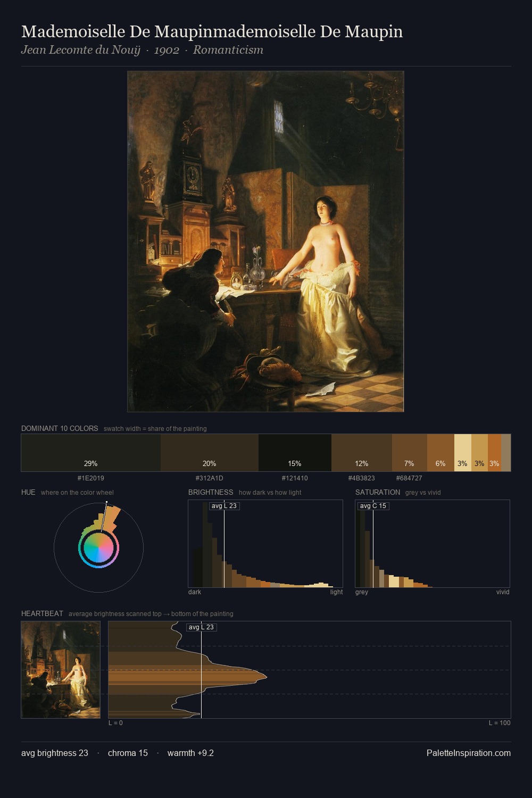
Task: Click the HEARTBEAT section heading
Action: (x=42, y=613)
